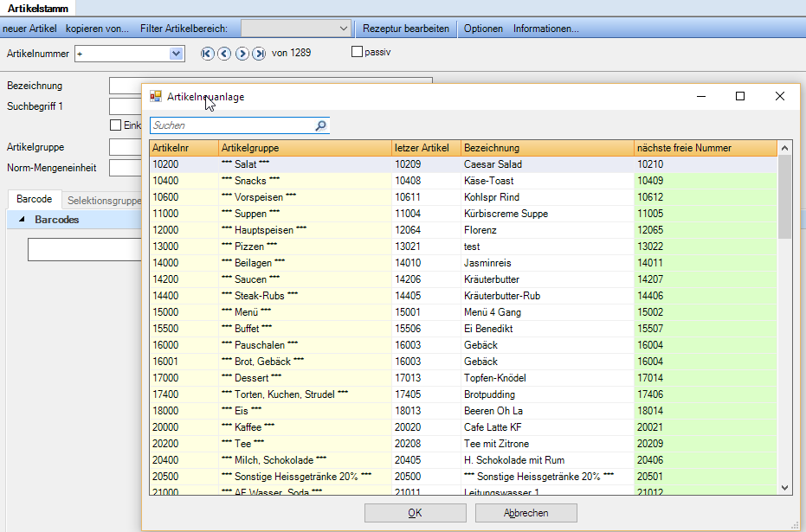Image resolution: width=806 pixels, height=532 pixels.
Task: Collapse the Barcodes section
Action: pyautogui.click(x=22, y=220)
